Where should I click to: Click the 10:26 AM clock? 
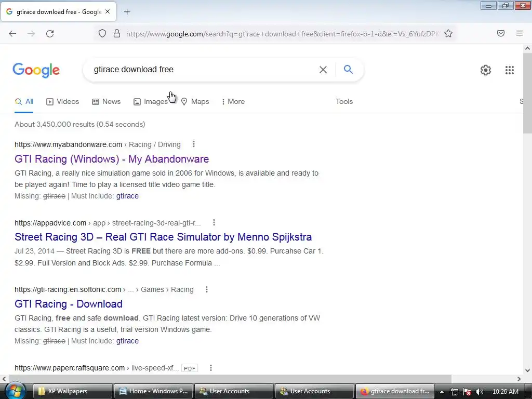[x=505, y=392]
